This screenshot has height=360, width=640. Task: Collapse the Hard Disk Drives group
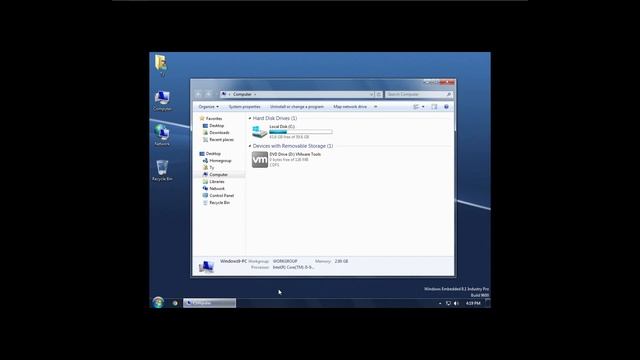(250, 118)
